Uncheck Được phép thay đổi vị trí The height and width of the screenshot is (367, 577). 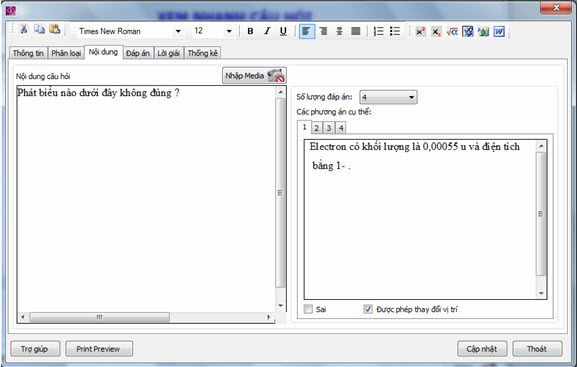coord(368,309)
